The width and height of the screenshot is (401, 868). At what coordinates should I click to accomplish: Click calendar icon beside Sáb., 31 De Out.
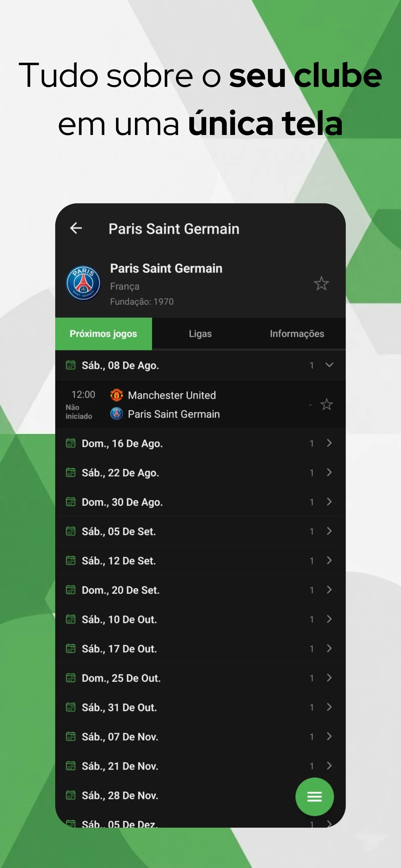[x=70, y=707]
